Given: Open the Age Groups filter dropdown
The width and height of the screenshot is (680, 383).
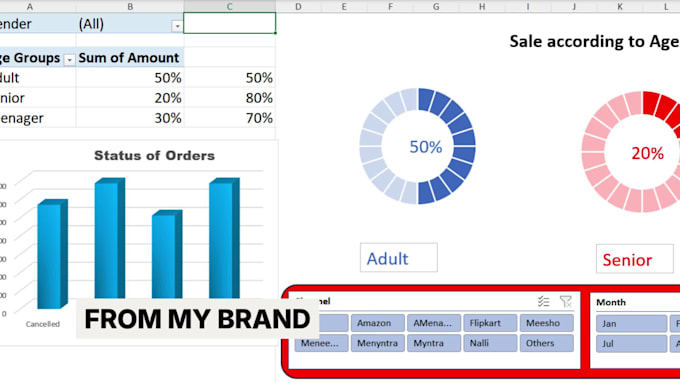Looking at the screenshot, I should (69, 59).
